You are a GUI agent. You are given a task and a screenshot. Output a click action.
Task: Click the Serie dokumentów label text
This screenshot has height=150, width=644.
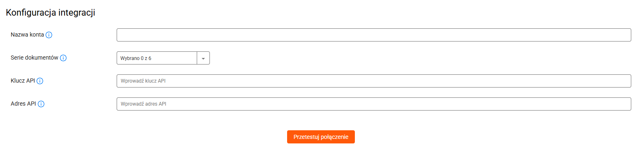click(x=34, y=58)
